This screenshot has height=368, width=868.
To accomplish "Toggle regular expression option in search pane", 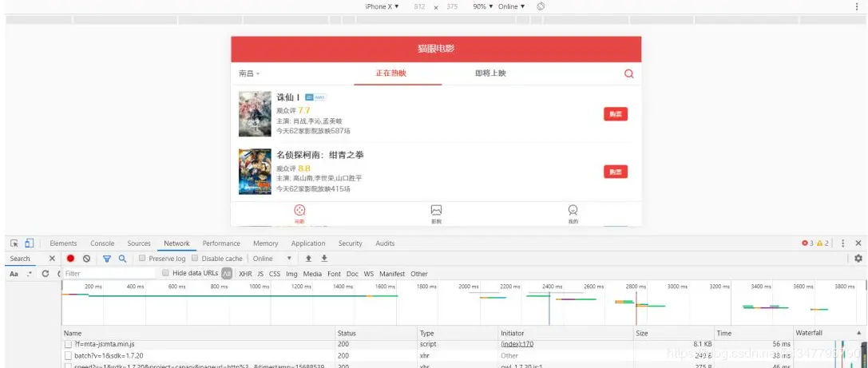I will tap(30, 273).
